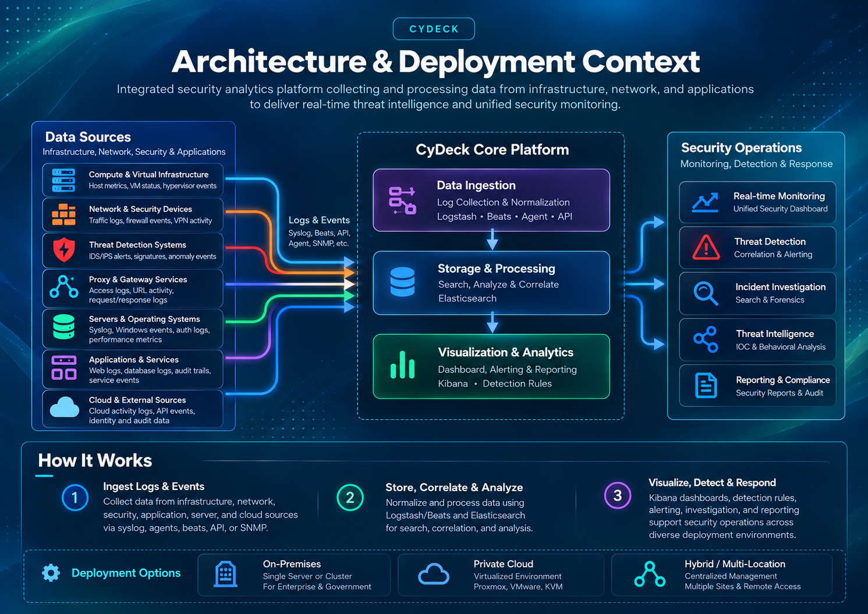Select "Proxmox, VMware, KVM" text

(x=518, y=587)
